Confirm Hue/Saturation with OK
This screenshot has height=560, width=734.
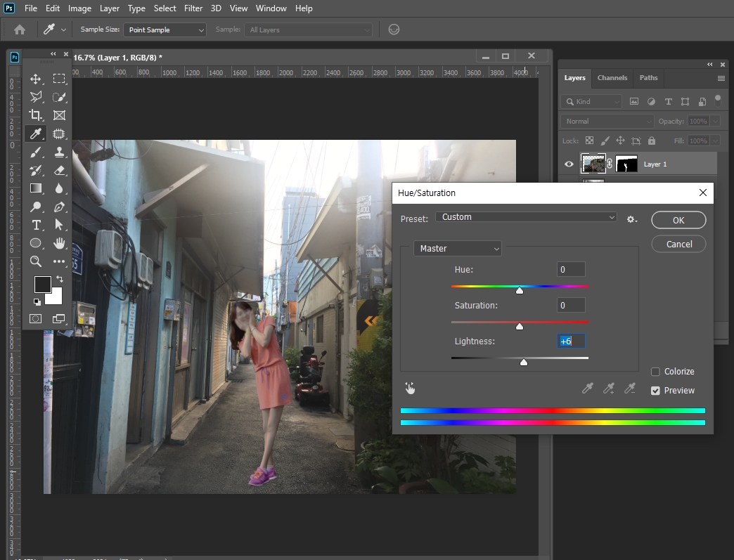pyautogui.click(x=678, y=220)
